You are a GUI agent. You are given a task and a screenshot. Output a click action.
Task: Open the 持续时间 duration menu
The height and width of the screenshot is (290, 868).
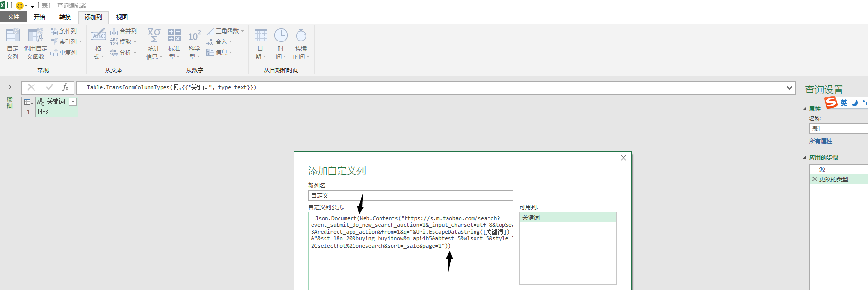click(301, 43)
